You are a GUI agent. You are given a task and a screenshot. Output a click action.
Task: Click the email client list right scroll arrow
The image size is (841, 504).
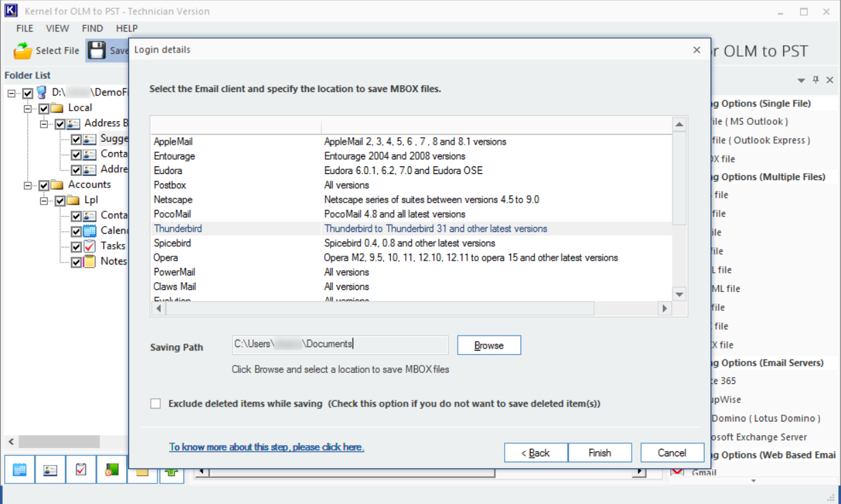point(664,309)
